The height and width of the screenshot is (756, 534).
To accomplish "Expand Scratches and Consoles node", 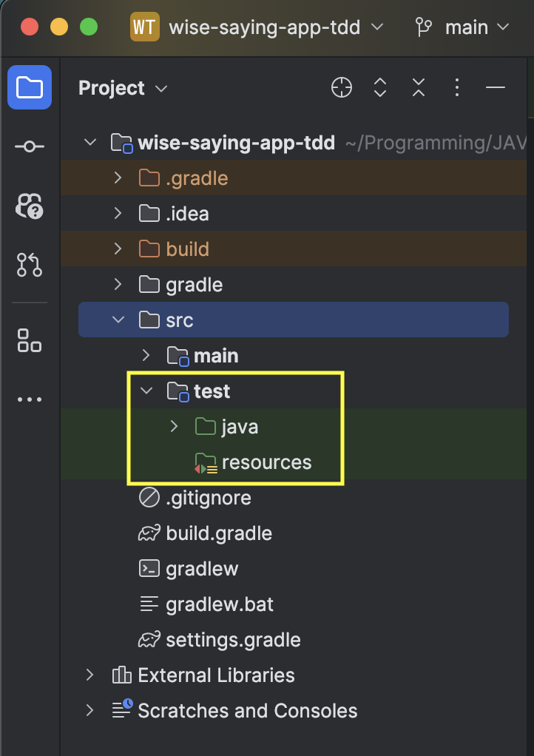I will (90, 711).
